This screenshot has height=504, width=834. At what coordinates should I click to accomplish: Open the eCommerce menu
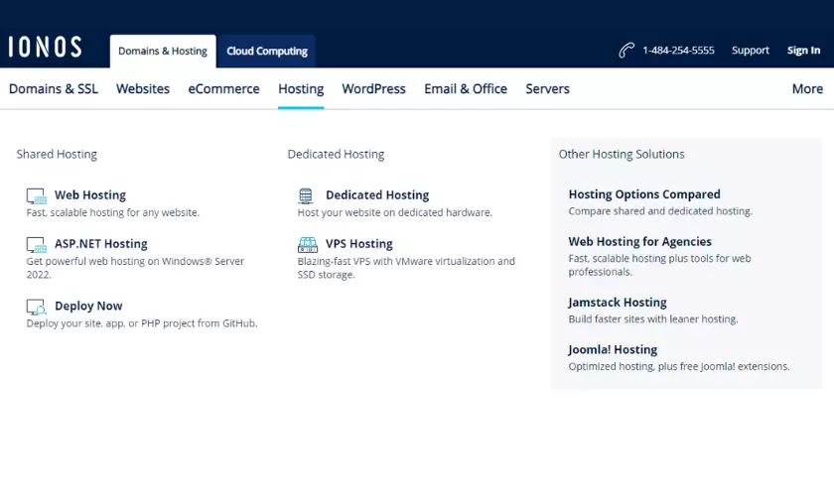224,88
